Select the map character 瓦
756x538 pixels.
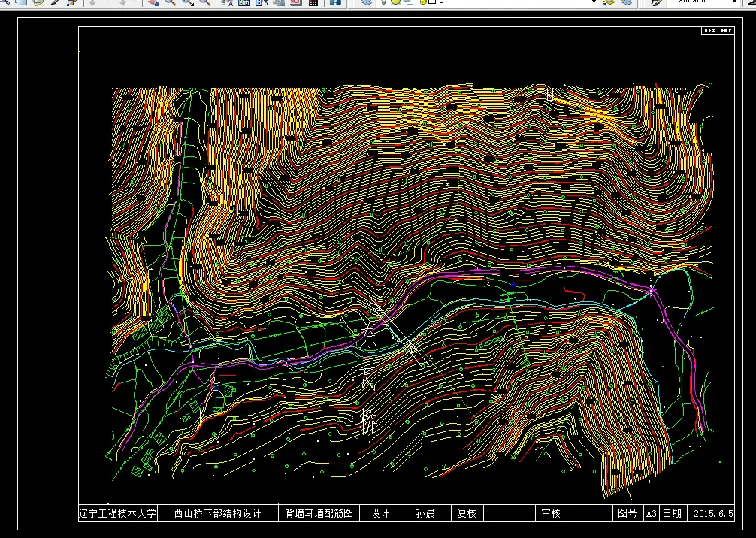[368, 379]
